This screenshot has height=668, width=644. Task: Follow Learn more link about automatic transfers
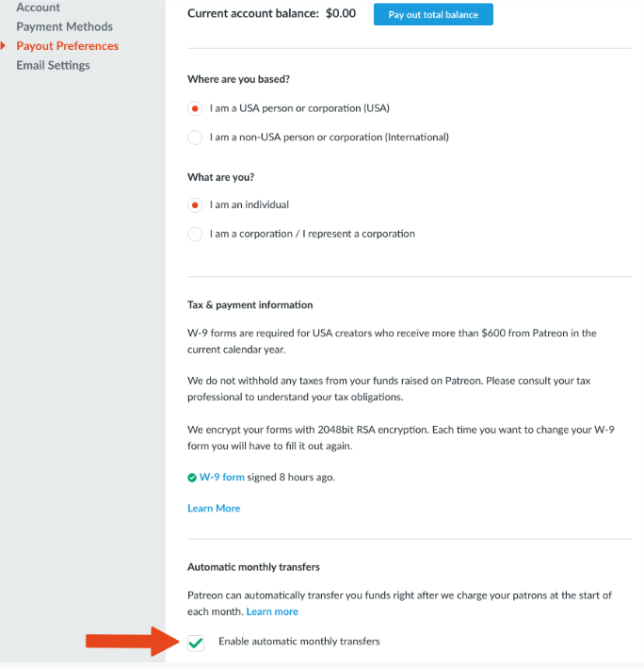coord(272,611)
